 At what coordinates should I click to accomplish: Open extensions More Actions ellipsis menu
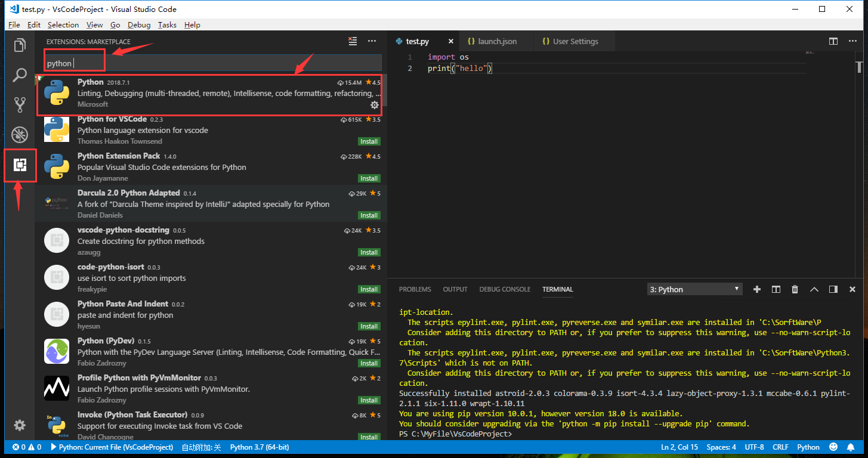(x=372, y=41)
